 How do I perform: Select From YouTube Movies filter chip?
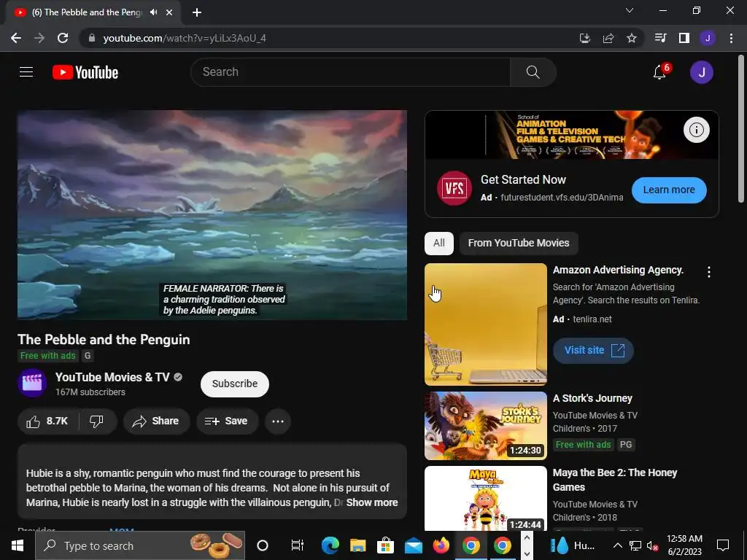[x=519, y=243]
